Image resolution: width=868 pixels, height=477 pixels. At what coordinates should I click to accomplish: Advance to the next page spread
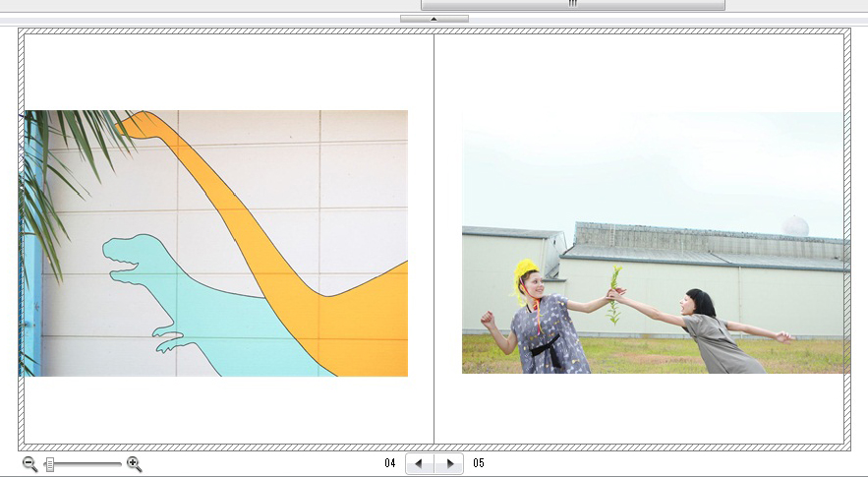448,464
